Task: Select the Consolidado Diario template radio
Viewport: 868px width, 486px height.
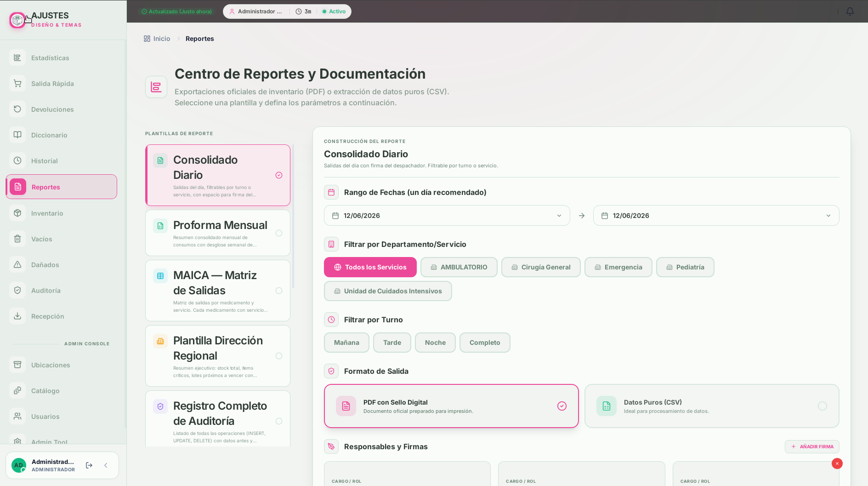Action: (279, 175)
